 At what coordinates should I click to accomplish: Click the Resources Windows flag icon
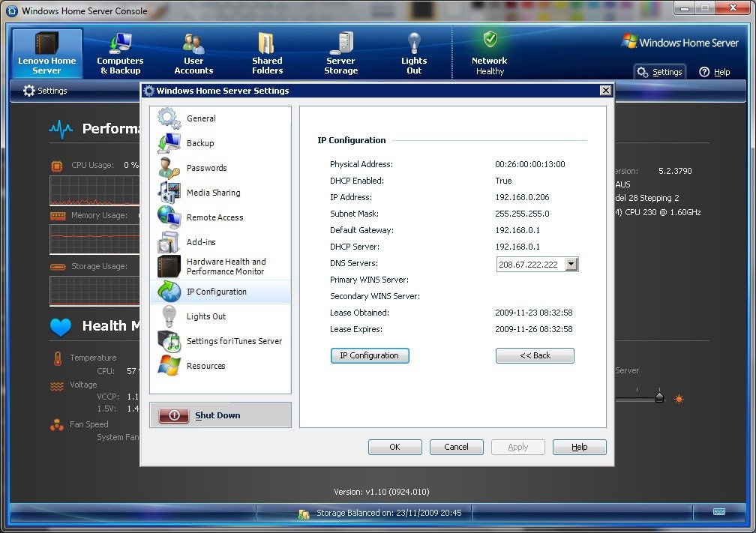[169, 366]
